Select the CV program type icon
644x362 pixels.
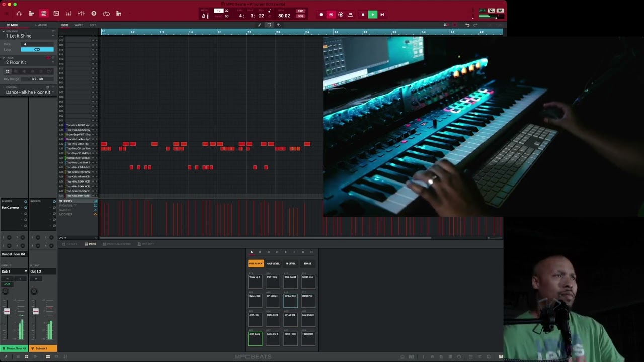tap(48, 71)
